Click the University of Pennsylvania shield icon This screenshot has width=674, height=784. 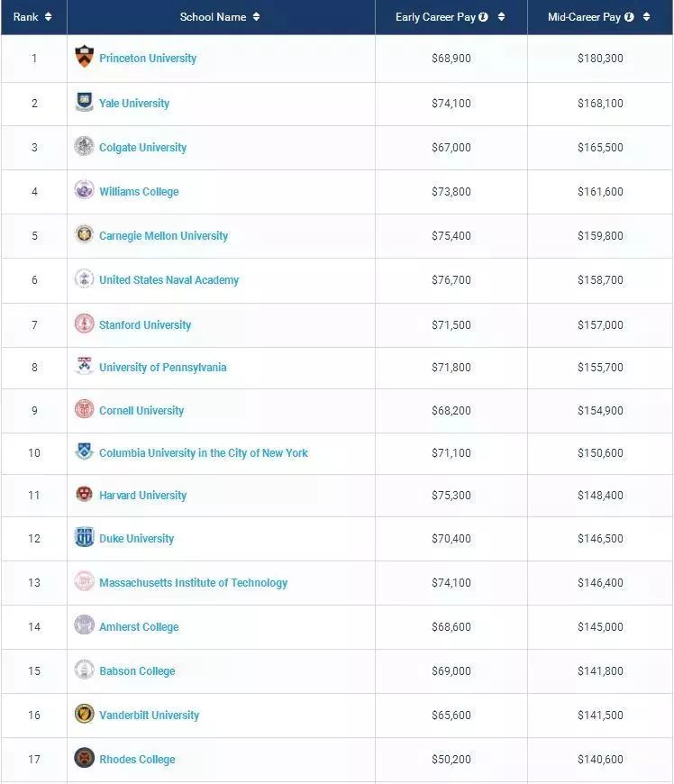point(84,366)
